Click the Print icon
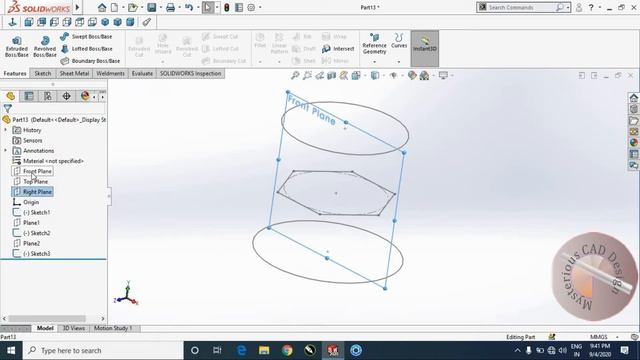 [171, 7]
